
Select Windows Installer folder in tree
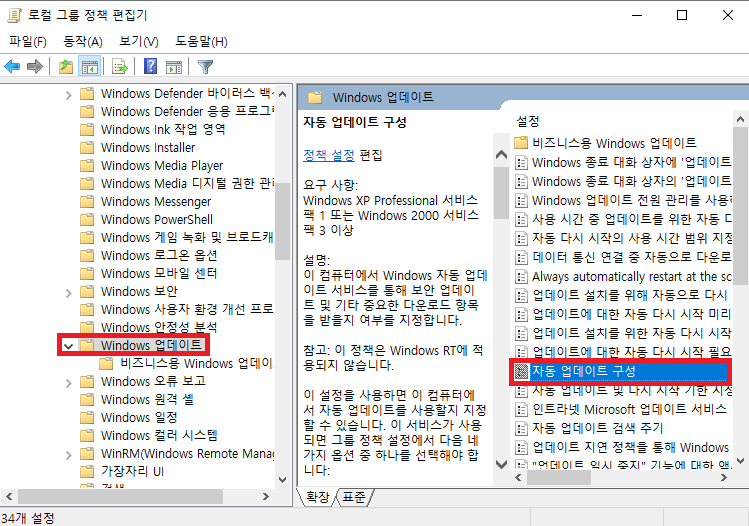(x=148, y=148)
